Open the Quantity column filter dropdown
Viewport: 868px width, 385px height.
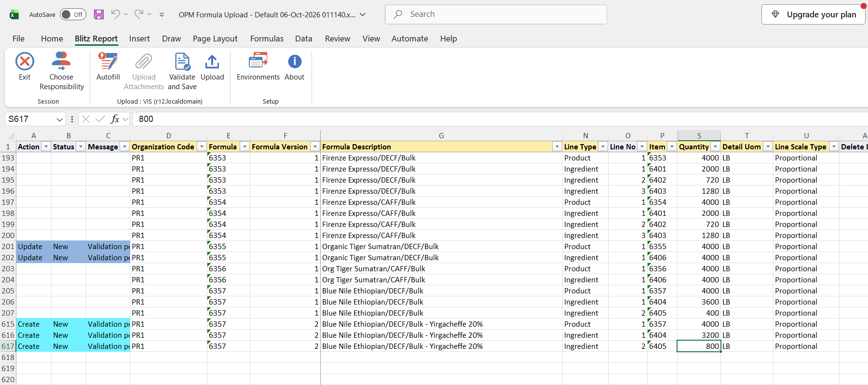click(x=716, y=147)
